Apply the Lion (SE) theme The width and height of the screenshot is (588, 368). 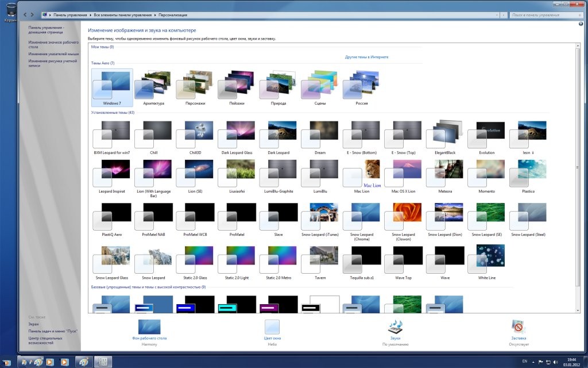point(195,176)
